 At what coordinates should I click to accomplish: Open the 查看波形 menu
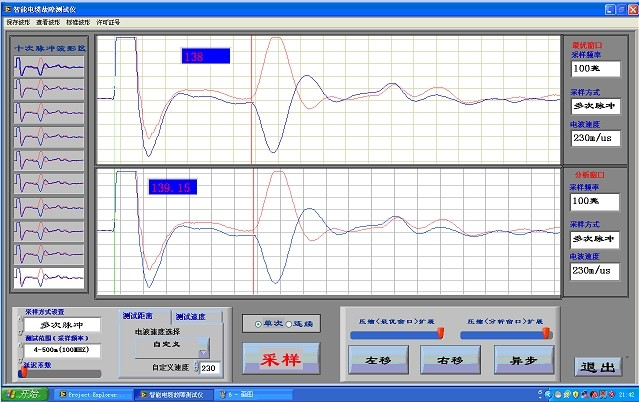tap(49, 20)
